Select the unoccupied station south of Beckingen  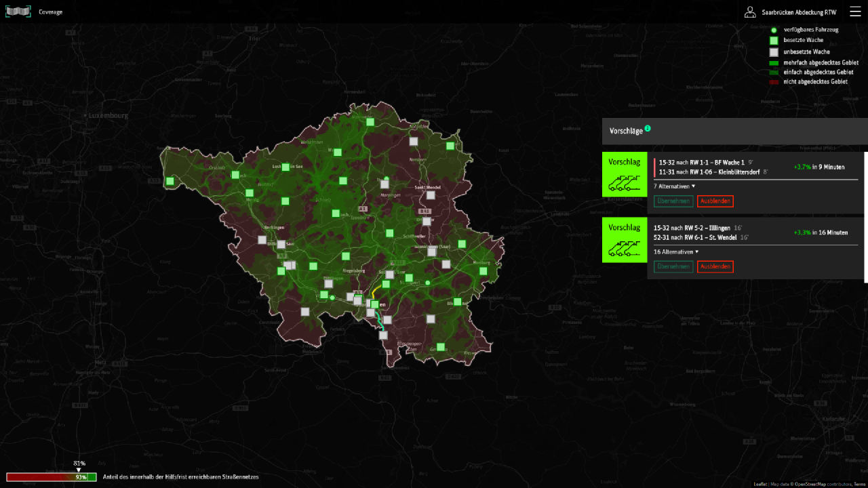click(262, 239)
